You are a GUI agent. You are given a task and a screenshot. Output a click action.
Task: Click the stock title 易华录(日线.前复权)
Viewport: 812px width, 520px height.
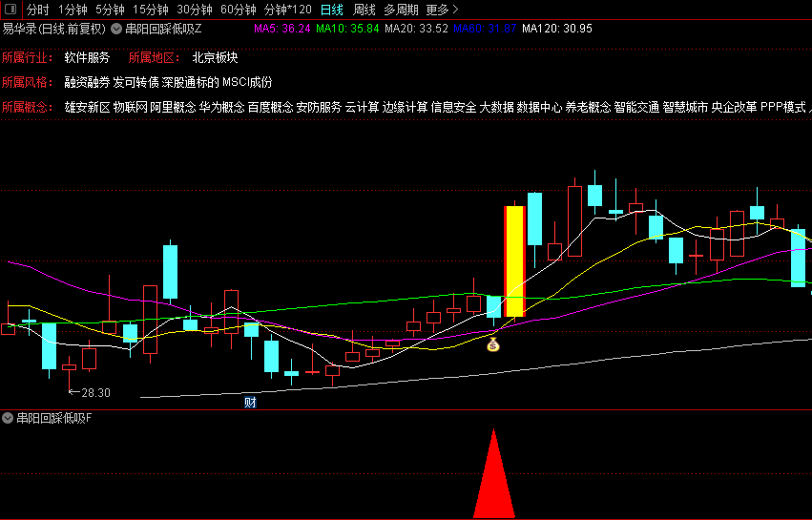53,29
